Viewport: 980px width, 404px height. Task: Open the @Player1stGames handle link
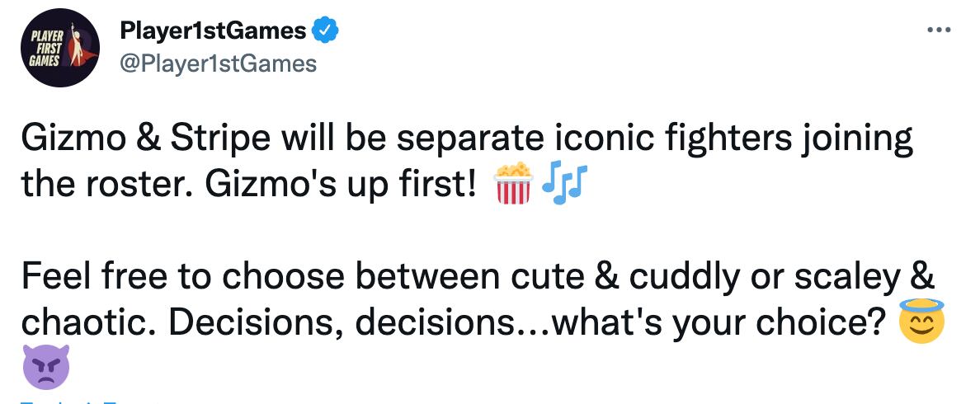coord(218,63)
